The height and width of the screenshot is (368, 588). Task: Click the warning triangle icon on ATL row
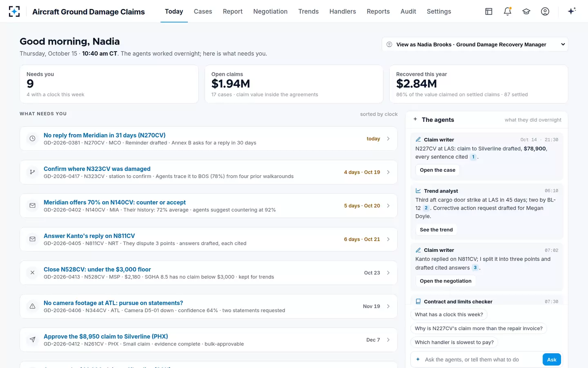point(32,306)
